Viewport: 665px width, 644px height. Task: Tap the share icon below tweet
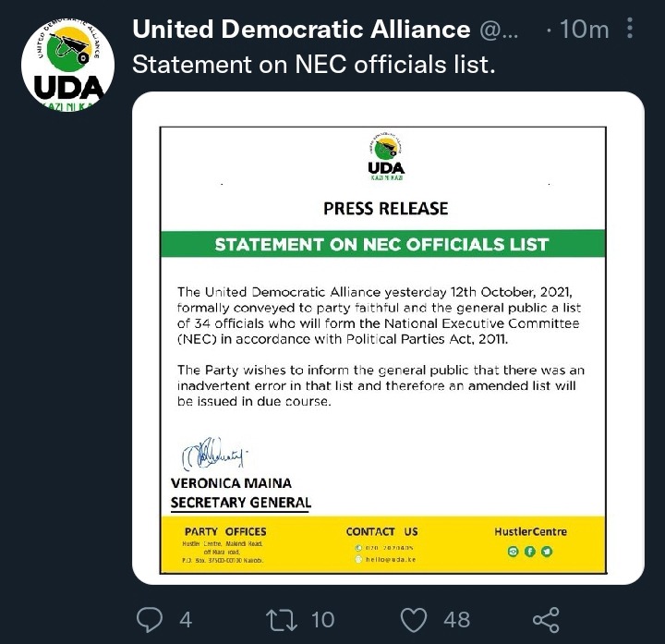point(546,620)
